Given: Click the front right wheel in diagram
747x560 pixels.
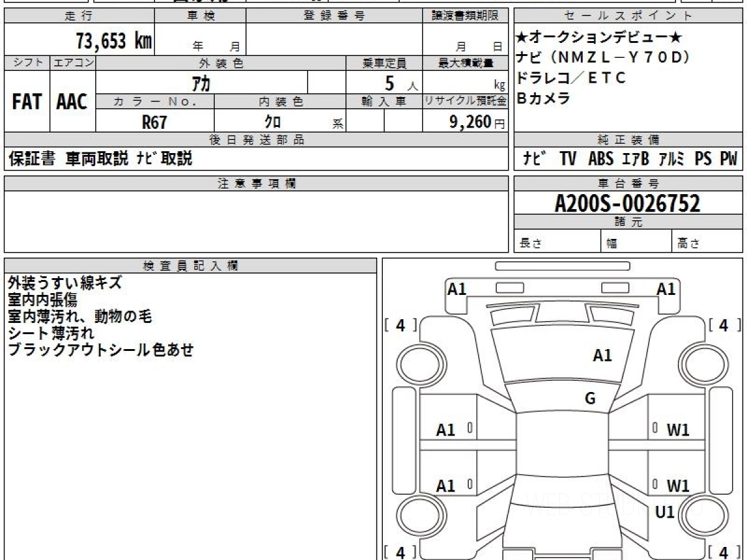Looking at the screenshot, I should (698, 363).
